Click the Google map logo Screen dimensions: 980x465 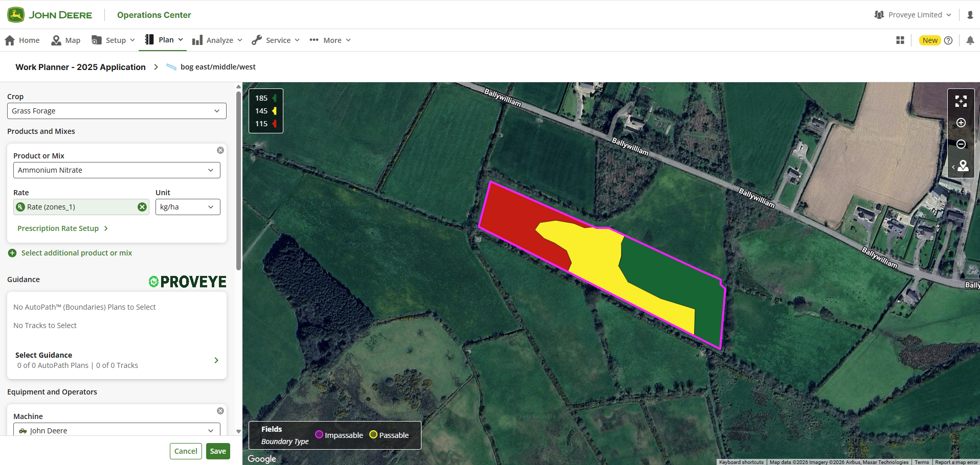(262, 458)
